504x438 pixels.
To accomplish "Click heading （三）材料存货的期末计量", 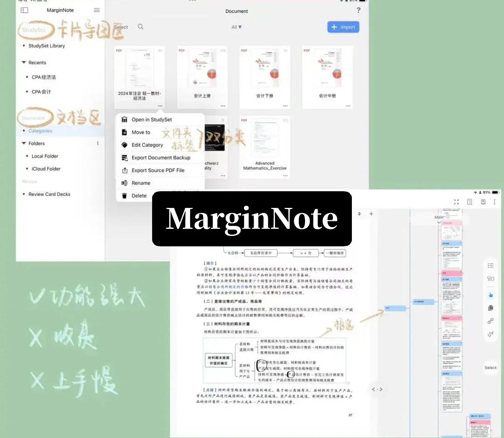I will tap(227, 324).
